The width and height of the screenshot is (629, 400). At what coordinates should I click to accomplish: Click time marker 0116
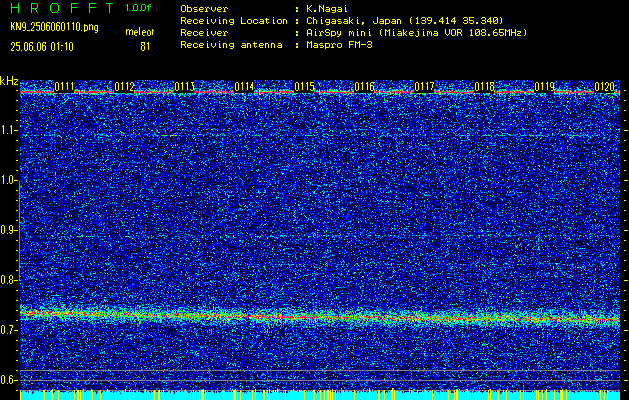coord(364,87)
